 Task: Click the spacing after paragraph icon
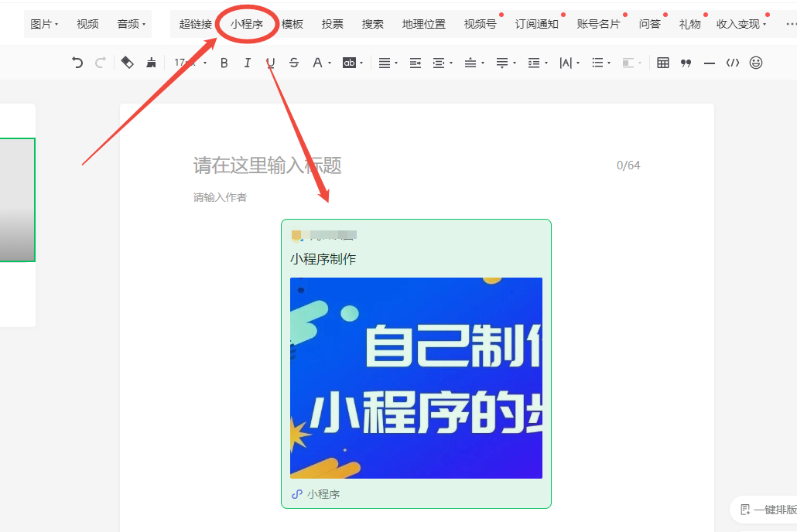click(501, 63)
